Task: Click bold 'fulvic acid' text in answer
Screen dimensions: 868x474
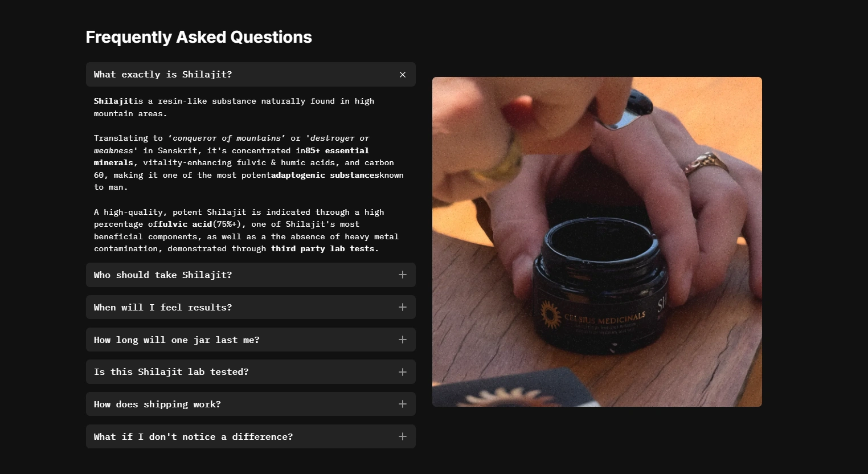Action: [x=186, y=224]
